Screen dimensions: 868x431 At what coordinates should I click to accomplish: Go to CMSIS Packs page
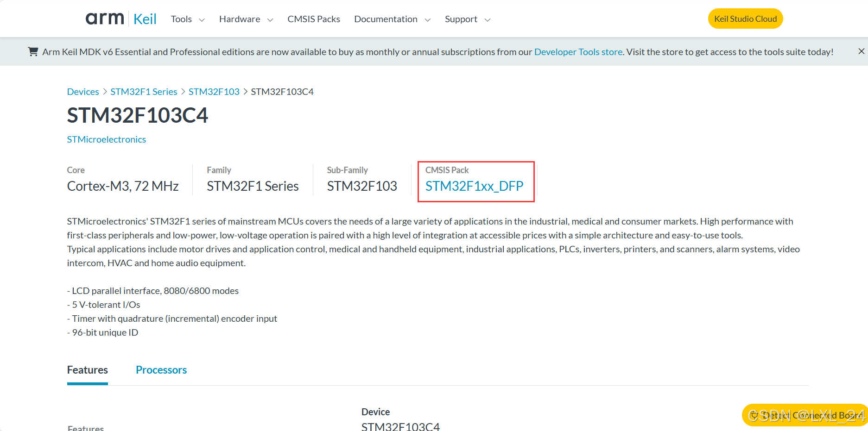click(x=314, y=19)
